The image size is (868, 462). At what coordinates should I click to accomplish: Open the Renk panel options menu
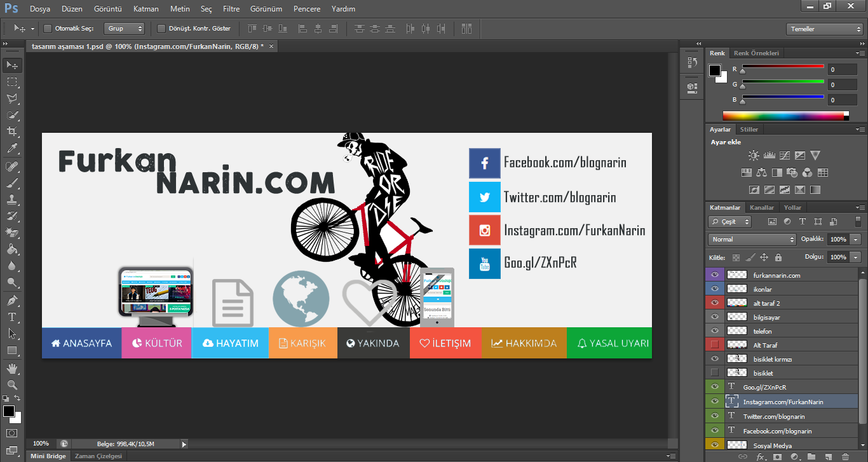[x=860, y=53]
